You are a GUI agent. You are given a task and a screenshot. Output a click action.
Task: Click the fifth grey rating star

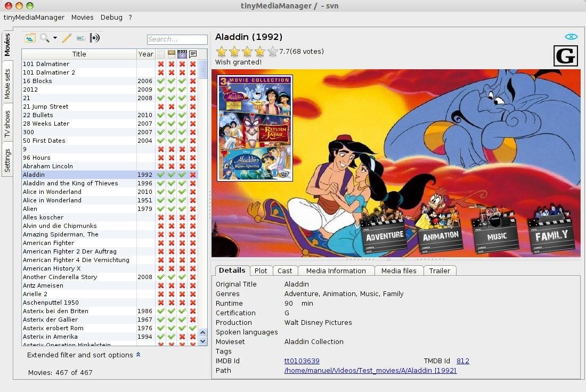coord(273,52)
